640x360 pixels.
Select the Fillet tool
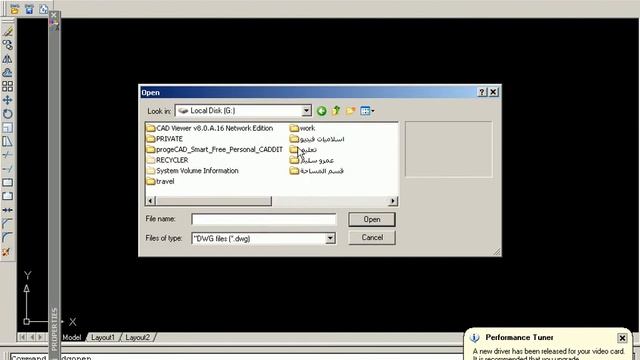7,238
